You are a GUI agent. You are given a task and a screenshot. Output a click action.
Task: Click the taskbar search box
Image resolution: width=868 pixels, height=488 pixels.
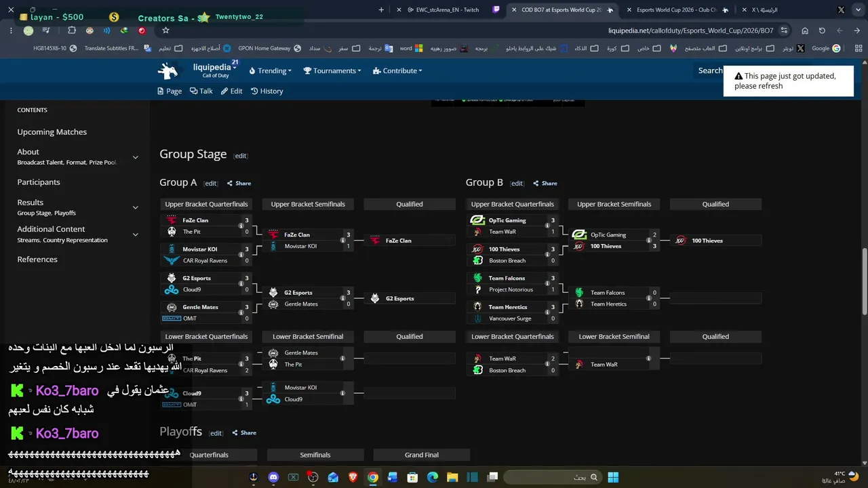click(x=553, y=477)
